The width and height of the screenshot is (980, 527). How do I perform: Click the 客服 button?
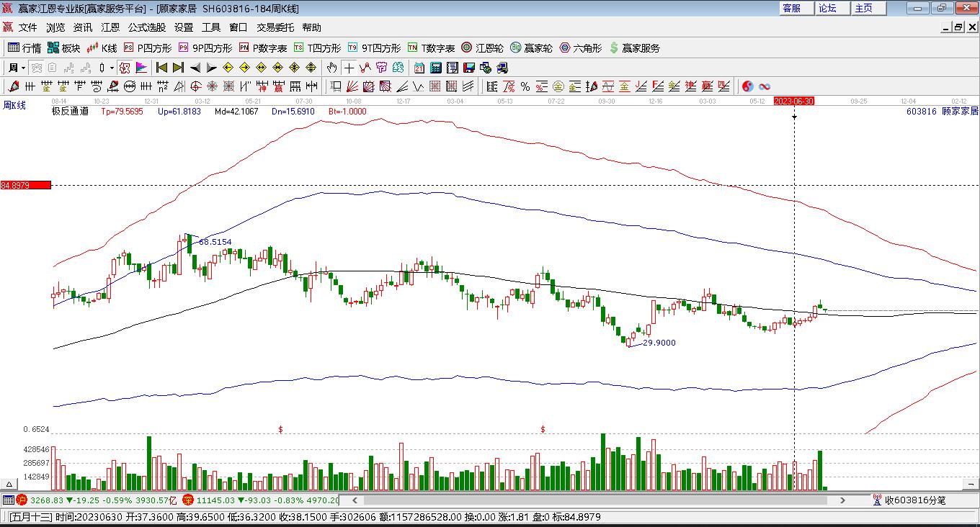pos(796,8)
